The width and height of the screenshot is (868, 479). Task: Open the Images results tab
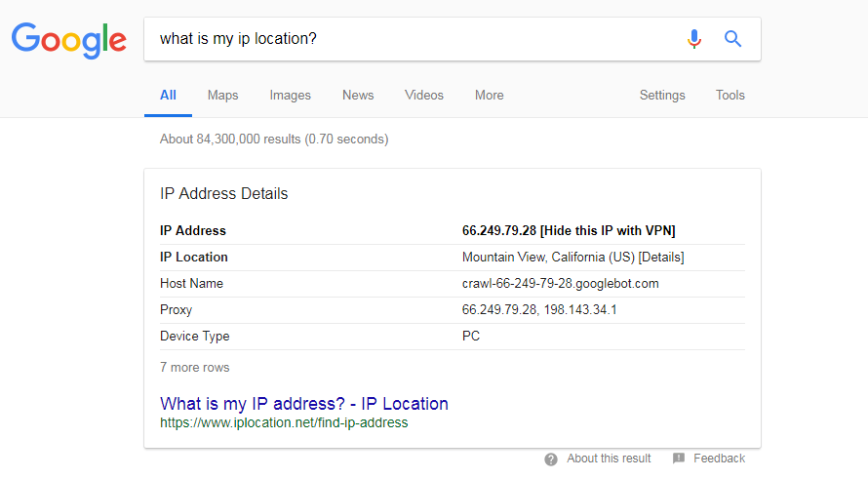pyautogui.click(x=290, y=96)
